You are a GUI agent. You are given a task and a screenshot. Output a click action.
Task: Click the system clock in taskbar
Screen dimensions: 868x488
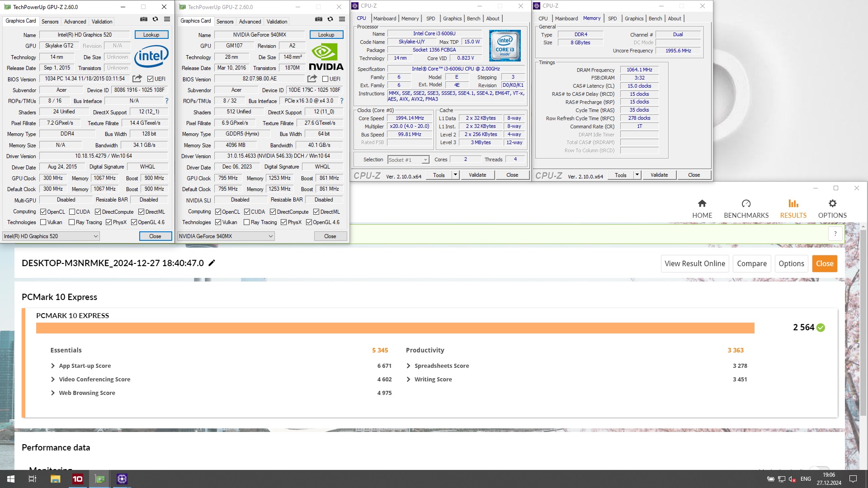[829, 479]
